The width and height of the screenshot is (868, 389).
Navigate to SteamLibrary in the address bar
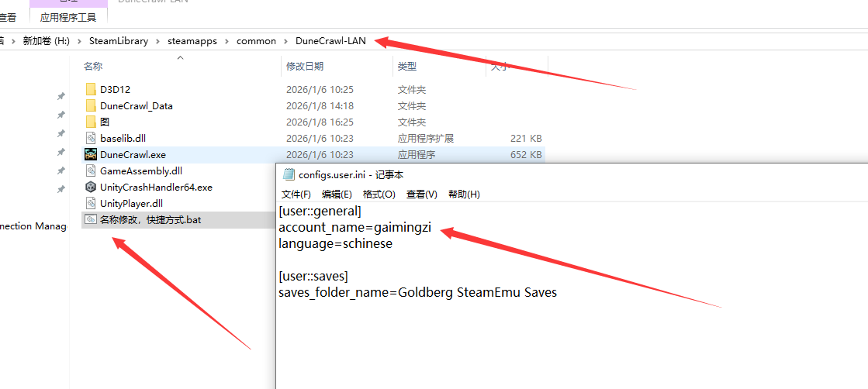click(119, 41)
